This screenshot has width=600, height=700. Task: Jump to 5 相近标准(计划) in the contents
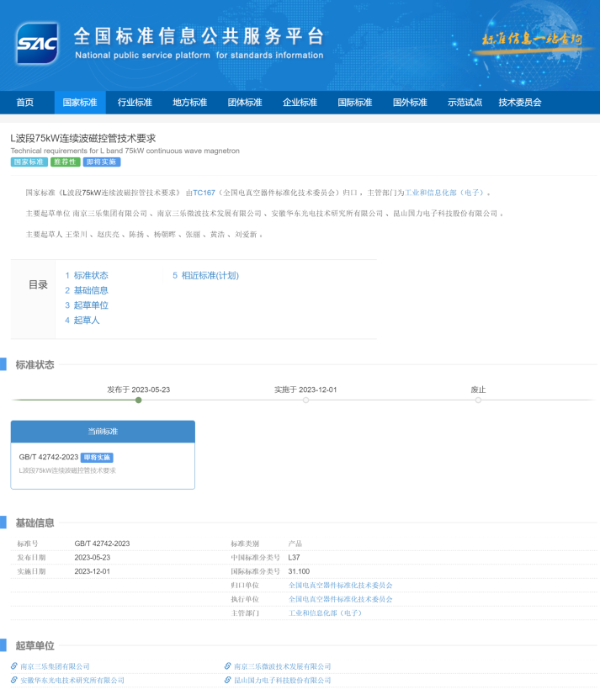click(x=205, y=275)
